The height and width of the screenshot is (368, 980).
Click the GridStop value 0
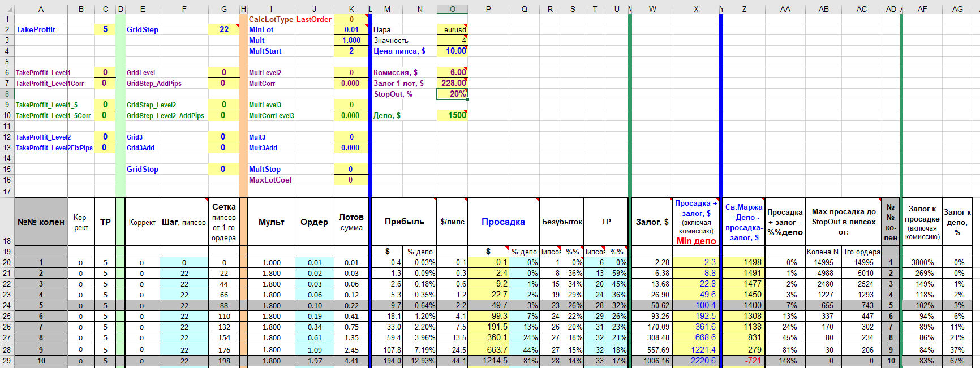coord(224,169)
